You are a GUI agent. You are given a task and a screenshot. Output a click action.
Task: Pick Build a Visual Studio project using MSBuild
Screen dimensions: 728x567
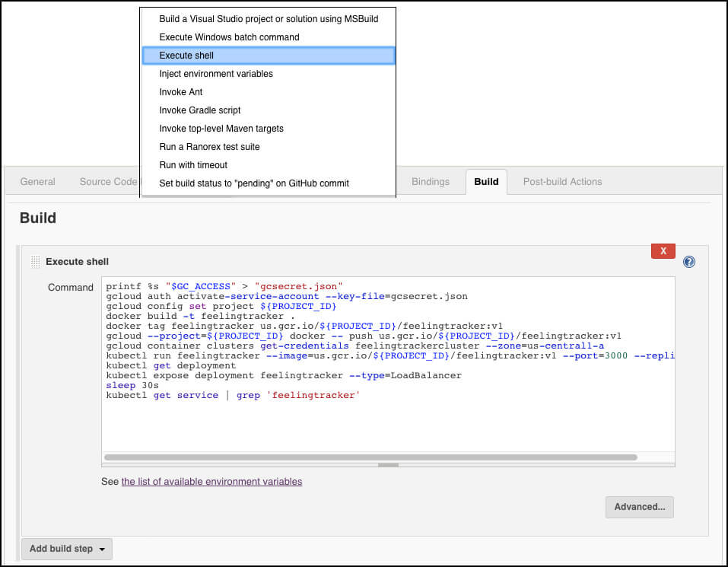[269, 19]
